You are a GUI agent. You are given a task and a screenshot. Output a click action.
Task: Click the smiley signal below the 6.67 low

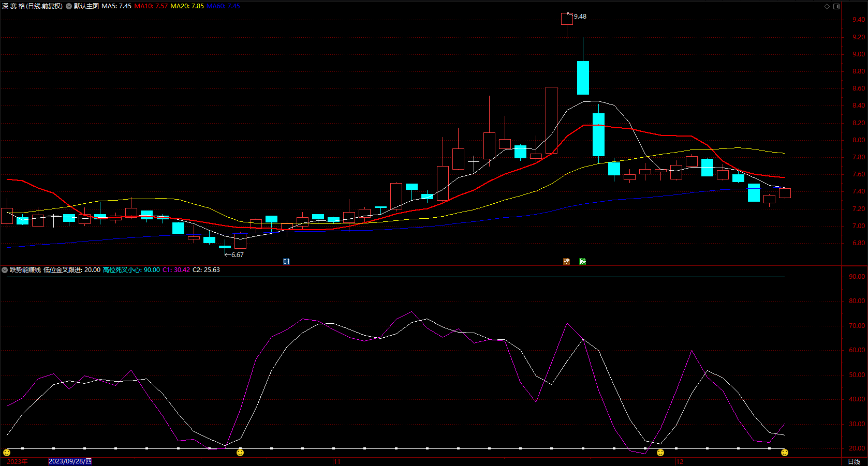point(240,453)
